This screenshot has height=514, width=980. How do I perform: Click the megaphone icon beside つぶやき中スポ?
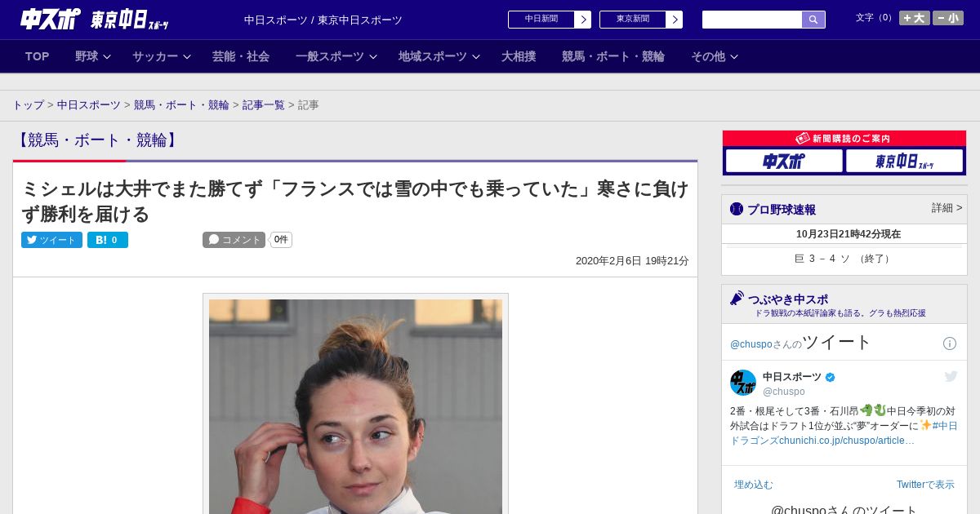[737, 299]
